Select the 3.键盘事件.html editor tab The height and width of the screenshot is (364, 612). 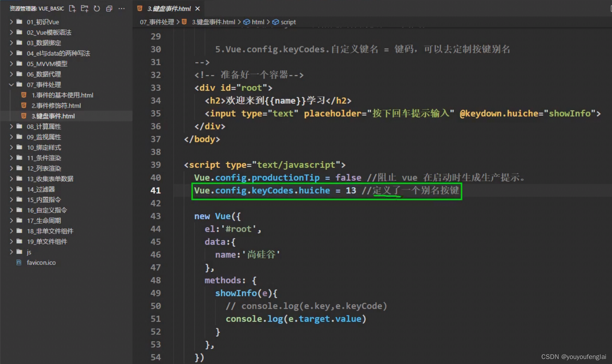pos(169,9)
